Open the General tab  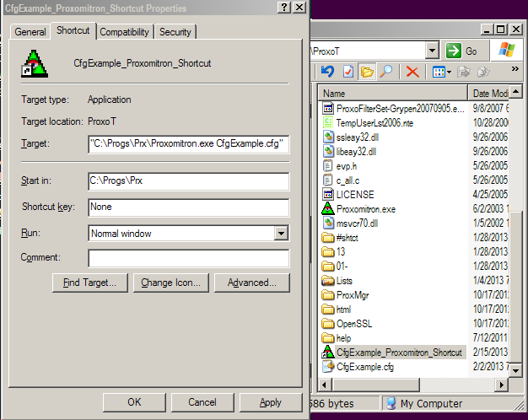point(30,32)
